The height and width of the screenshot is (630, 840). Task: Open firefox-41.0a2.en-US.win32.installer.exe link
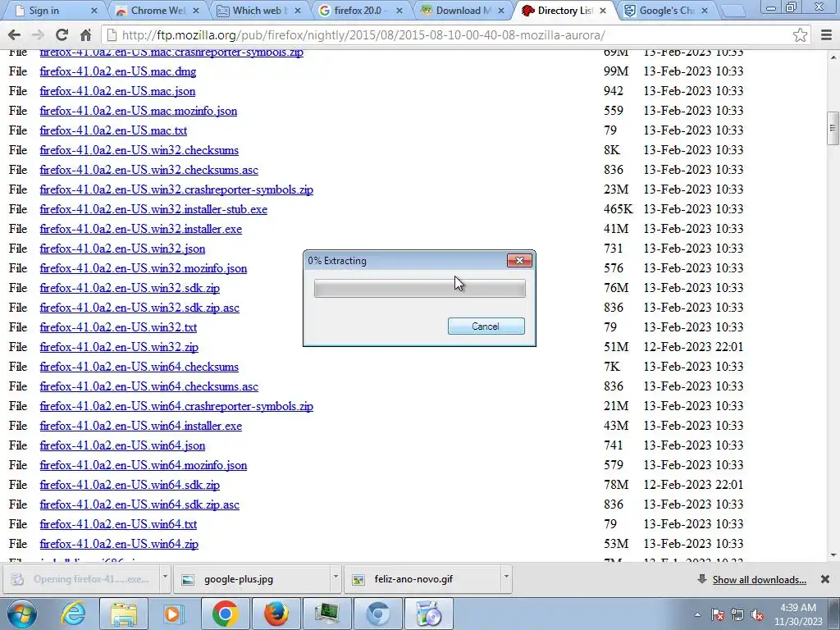141,230
